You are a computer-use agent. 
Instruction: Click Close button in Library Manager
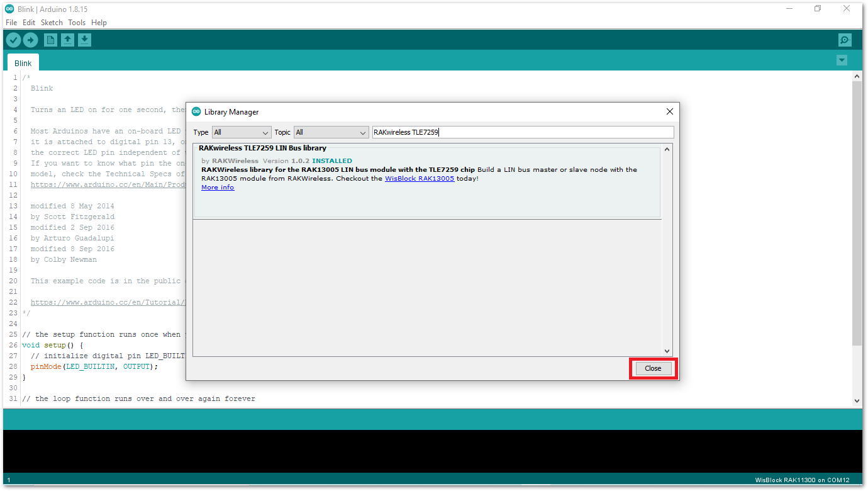653,368
